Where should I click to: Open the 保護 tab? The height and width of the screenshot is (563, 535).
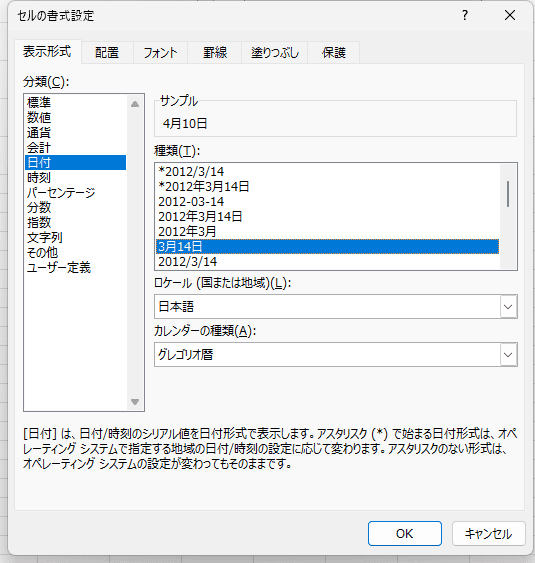coord(334,53)
